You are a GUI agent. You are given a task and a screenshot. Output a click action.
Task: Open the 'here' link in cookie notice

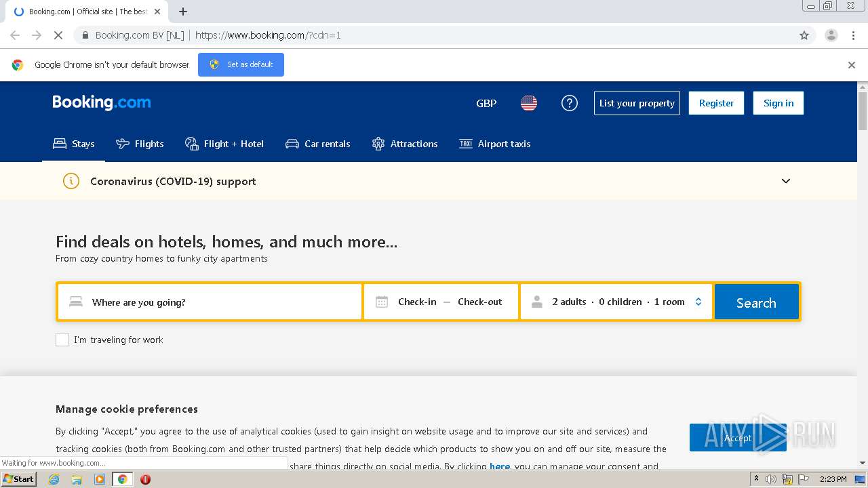500,466
